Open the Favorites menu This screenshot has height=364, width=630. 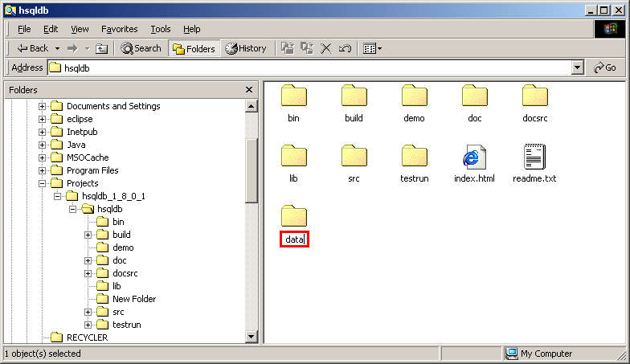tap(119, 29)
